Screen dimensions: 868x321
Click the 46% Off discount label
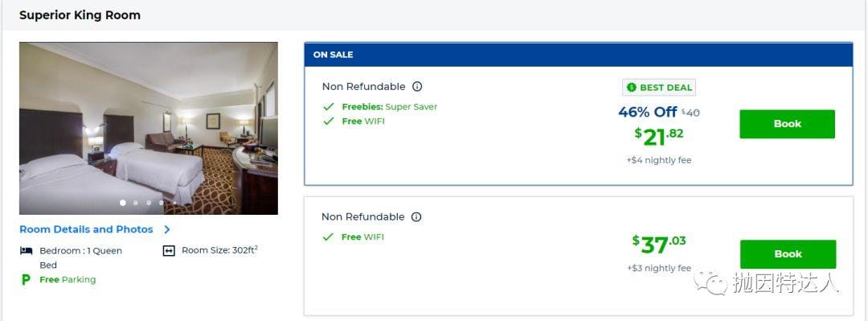(x=647, y=112)
